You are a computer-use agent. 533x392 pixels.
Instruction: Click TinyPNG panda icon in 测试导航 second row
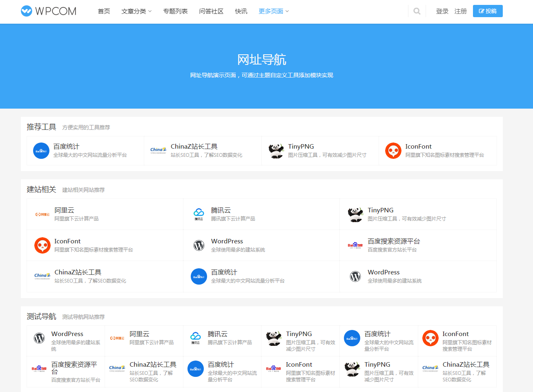(x=352, y=369)
